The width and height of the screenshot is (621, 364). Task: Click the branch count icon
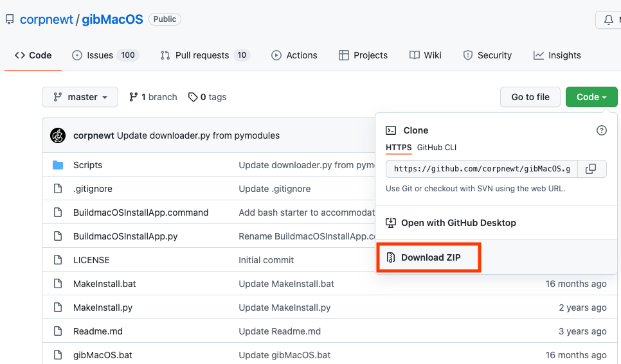tap(134, 97)
